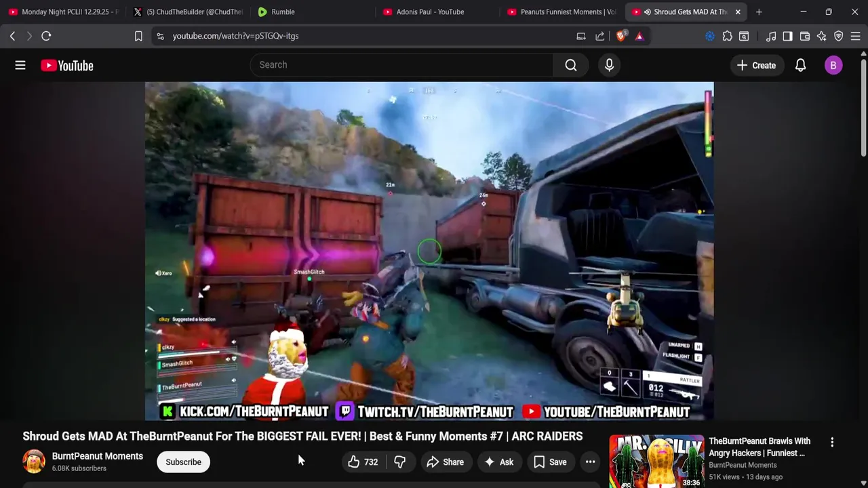
Task: Switch to Monday Night PCLII tab
Action: click(63, 12)
